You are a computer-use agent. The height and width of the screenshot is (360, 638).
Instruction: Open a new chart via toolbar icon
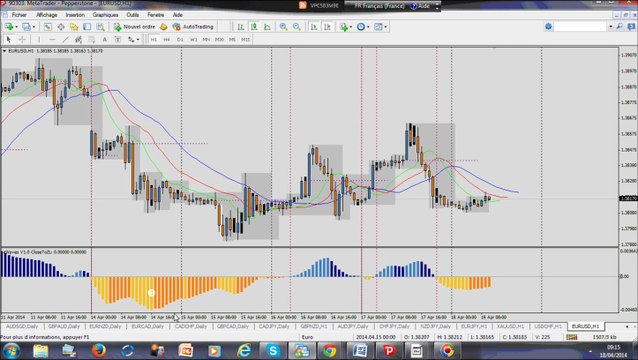click(x=8, y=26)
